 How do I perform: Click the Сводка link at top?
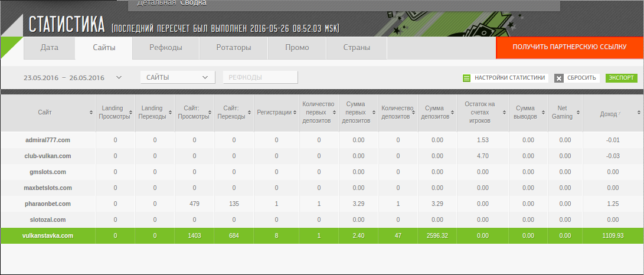click(193, 3)
